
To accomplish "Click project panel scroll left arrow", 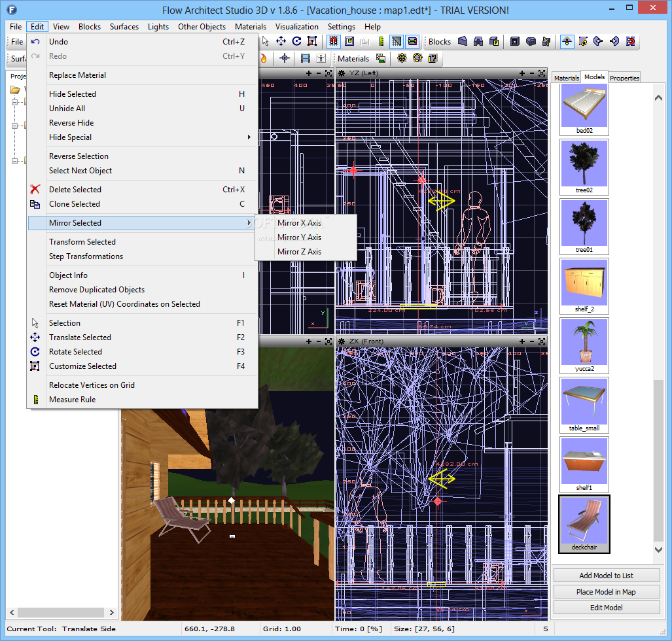I will click(12, 612).
